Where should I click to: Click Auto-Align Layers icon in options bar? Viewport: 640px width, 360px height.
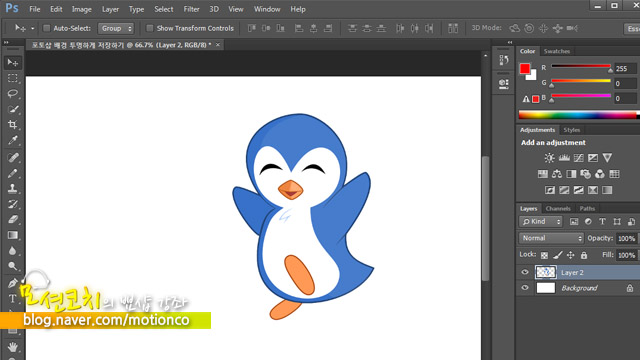453,28
